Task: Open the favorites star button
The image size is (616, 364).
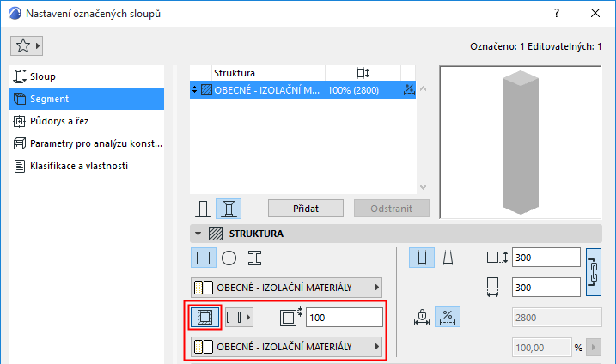Action: click(x=27, y=45)
